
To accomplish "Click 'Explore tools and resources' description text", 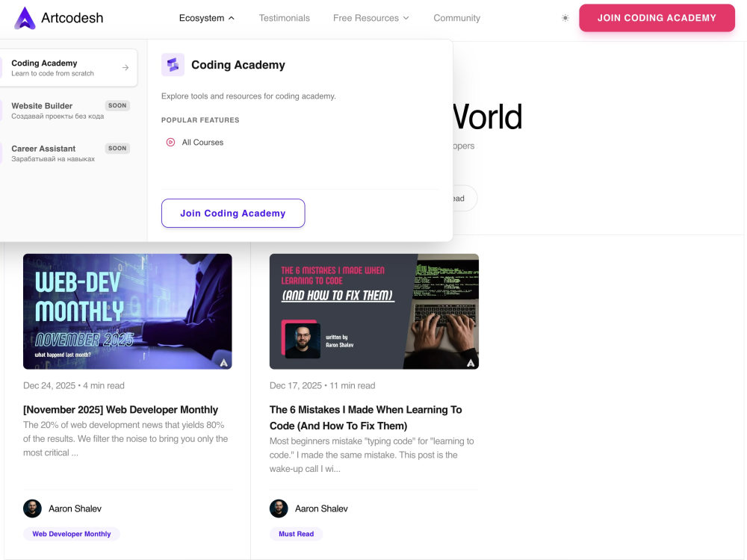I will 249,96.
